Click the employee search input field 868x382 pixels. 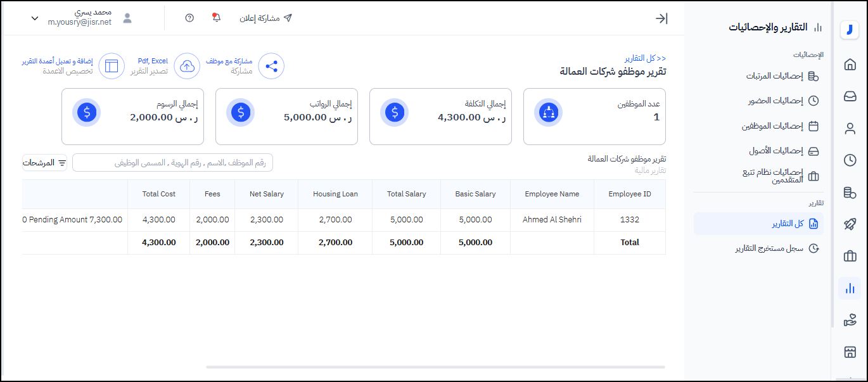(172, 163)
